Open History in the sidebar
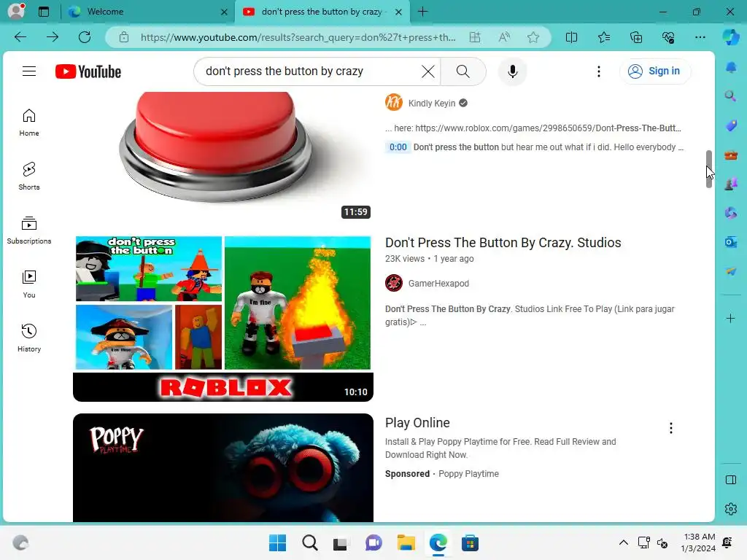This screenshot has width=747, height=560. [29, 338]
